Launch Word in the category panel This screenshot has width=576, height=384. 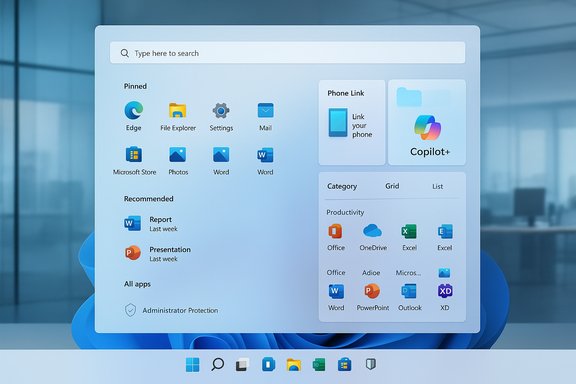pos(336,292)
